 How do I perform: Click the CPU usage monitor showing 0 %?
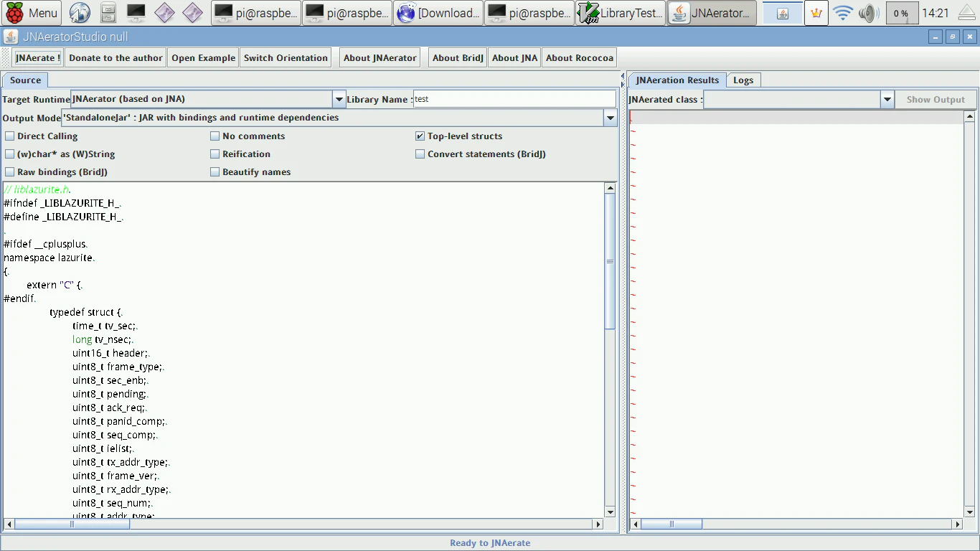[902, 13]
